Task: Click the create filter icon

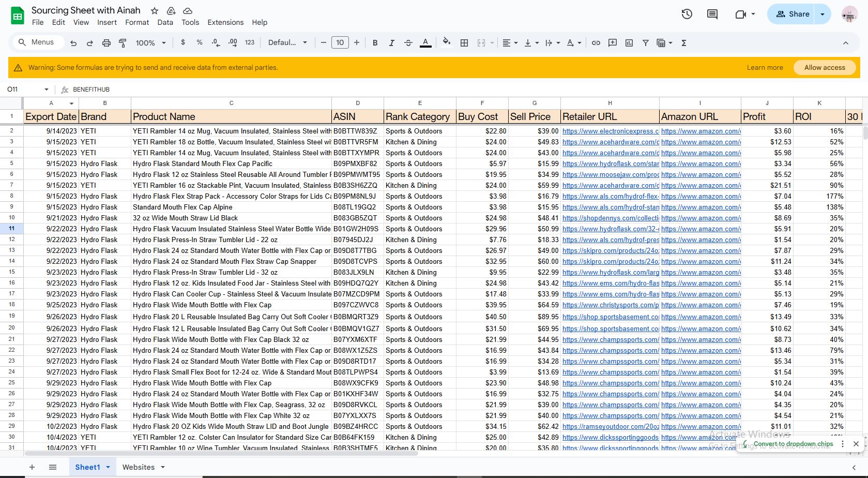Action: tap(645, 43)
